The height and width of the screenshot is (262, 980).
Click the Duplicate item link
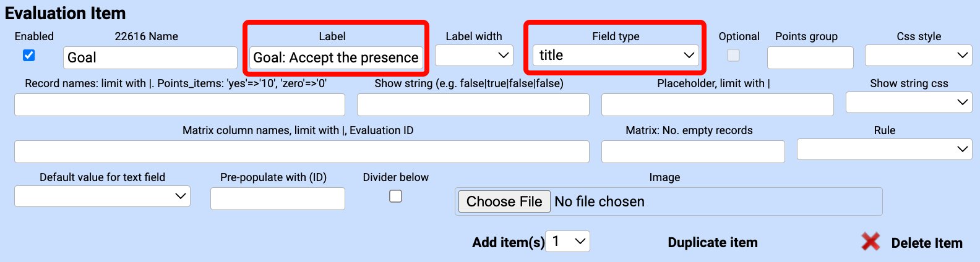pyautogui.click(x=713, y=243)
